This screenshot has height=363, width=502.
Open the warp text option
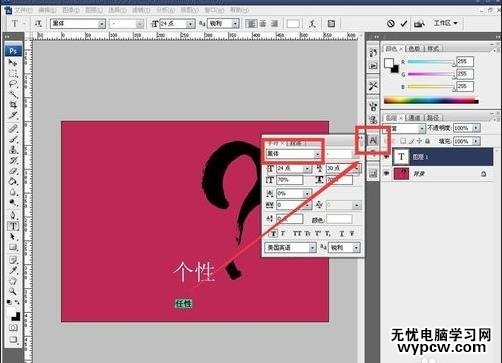pyautogui.click(x=312, y=24)
